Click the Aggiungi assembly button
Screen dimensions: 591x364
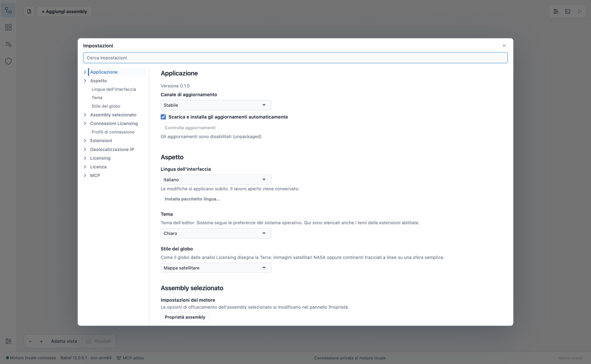pyautogui.click(x=64, y=12)
